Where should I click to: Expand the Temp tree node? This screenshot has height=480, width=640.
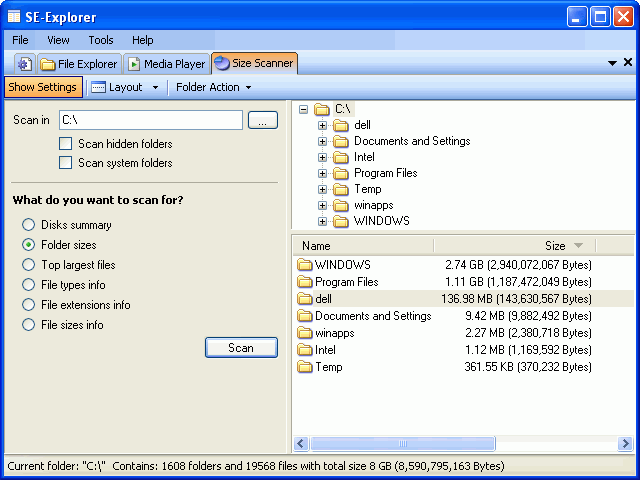322,189
